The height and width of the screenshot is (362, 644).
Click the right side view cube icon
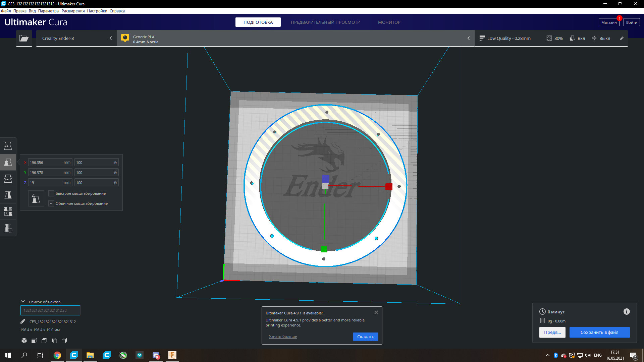64,341
